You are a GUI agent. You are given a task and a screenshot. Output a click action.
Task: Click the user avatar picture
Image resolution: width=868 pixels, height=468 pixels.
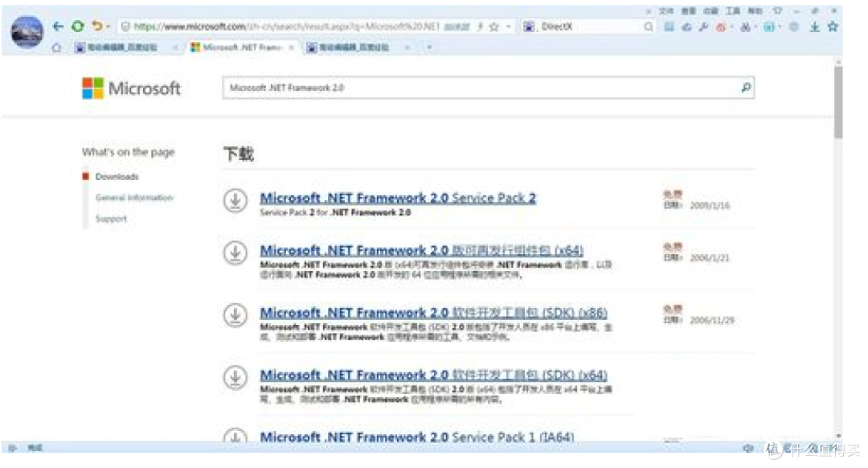click(x=27, y=31)
